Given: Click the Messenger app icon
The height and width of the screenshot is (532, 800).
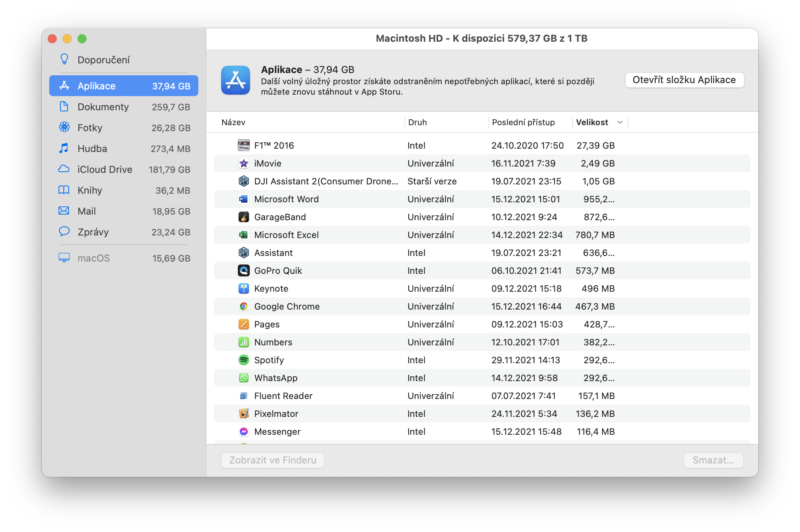Looking at the screenshot, I should pyautogui.click(x=243, y=431).
